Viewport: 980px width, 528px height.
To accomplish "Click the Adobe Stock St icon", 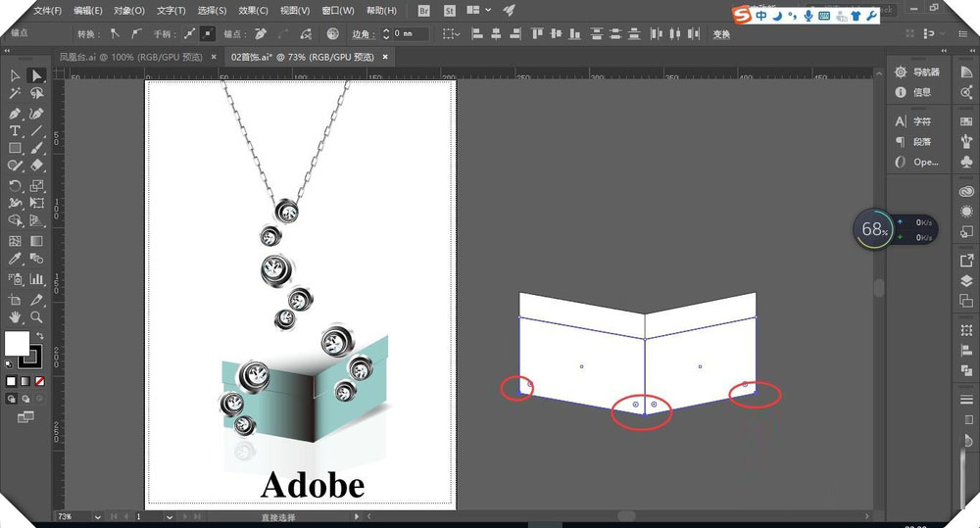I will [449, 11].
